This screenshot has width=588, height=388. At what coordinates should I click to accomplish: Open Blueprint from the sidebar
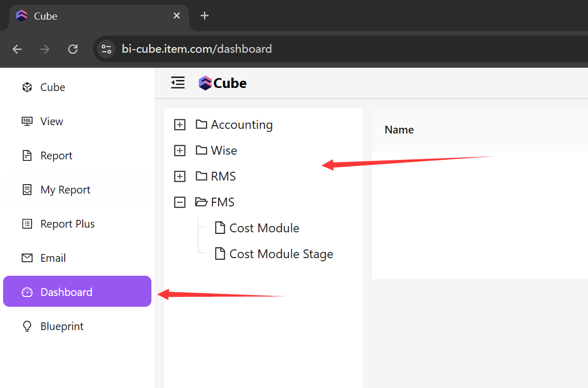[61, 326]
